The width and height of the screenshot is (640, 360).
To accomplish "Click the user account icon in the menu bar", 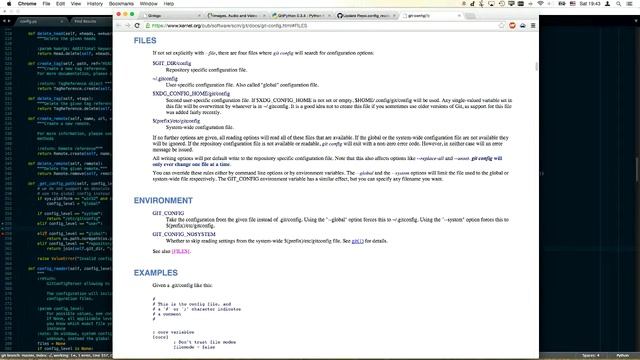I will click(x=607, y=4).
